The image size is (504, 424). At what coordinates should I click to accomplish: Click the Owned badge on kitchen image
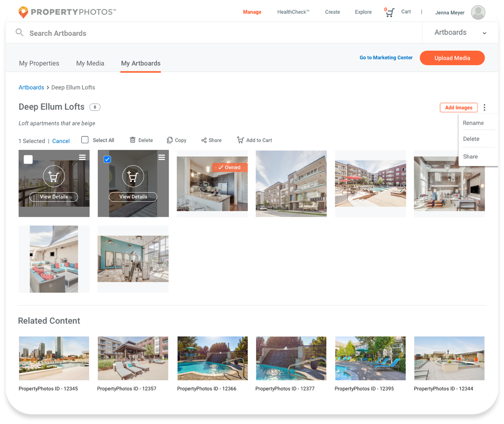pyautogui.click(x=230, y=167)
